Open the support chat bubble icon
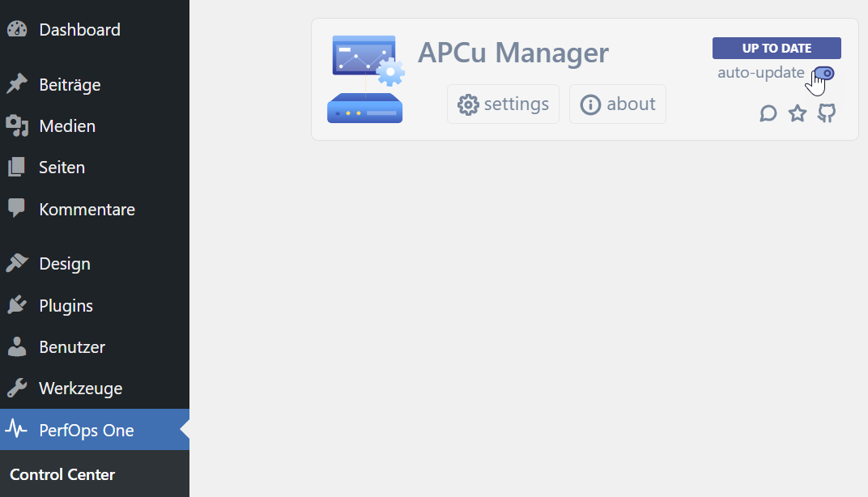The width and height of the screenshot is (868, 497). tap(768, 113)
